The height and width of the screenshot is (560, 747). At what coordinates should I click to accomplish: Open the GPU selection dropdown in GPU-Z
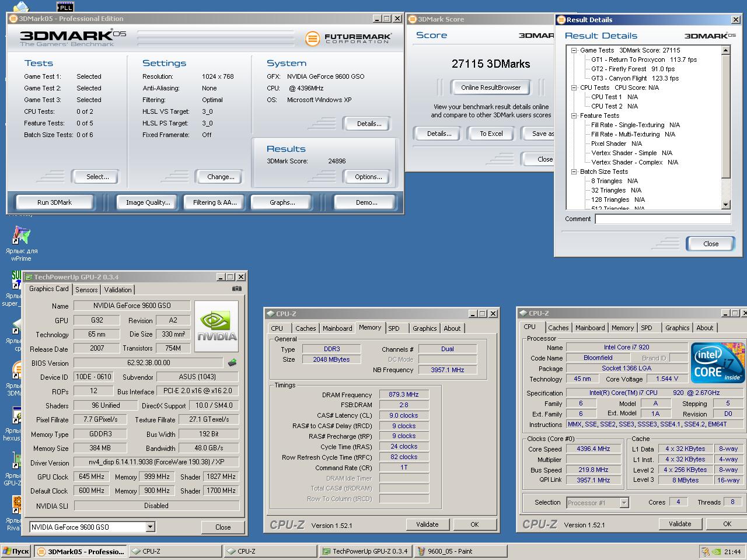pos(150,527)
